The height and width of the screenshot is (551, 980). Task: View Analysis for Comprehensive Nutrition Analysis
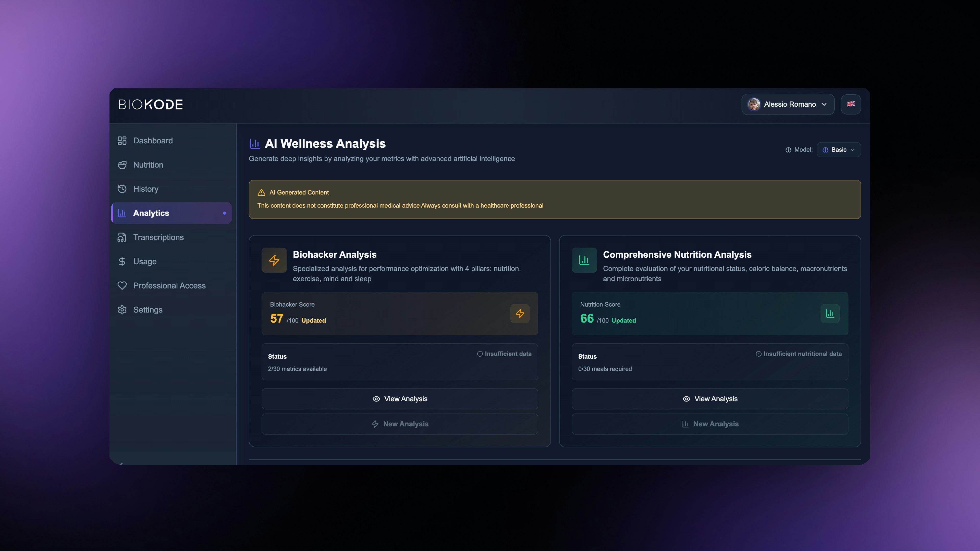[709, 399]
